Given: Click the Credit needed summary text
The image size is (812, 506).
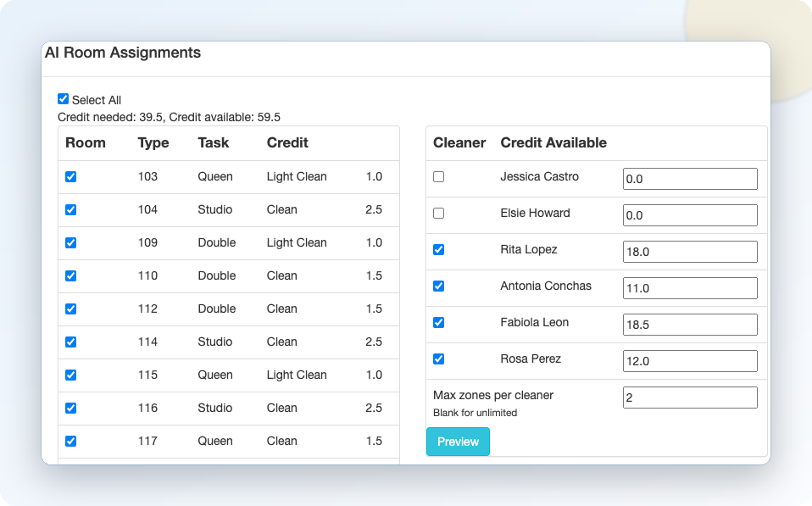Looking at the screenshot, I should 169,117.
